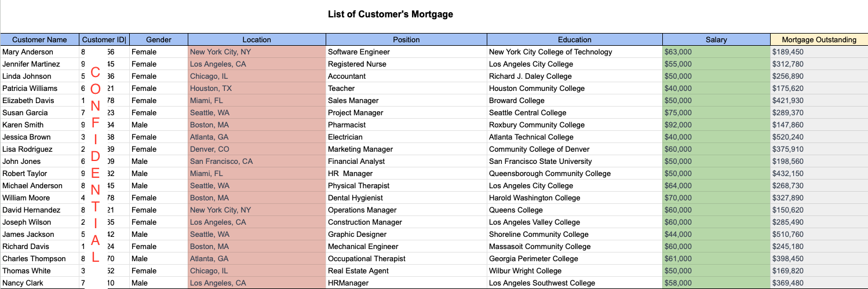This screenshot has width=868, height=289.
Task: Click the Customer Name column header
Action: point(39,40)
